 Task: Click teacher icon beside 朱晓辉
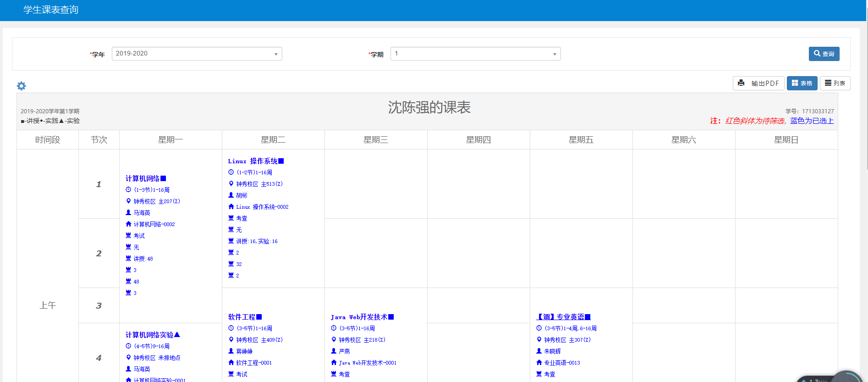click(x=539, y=351)
